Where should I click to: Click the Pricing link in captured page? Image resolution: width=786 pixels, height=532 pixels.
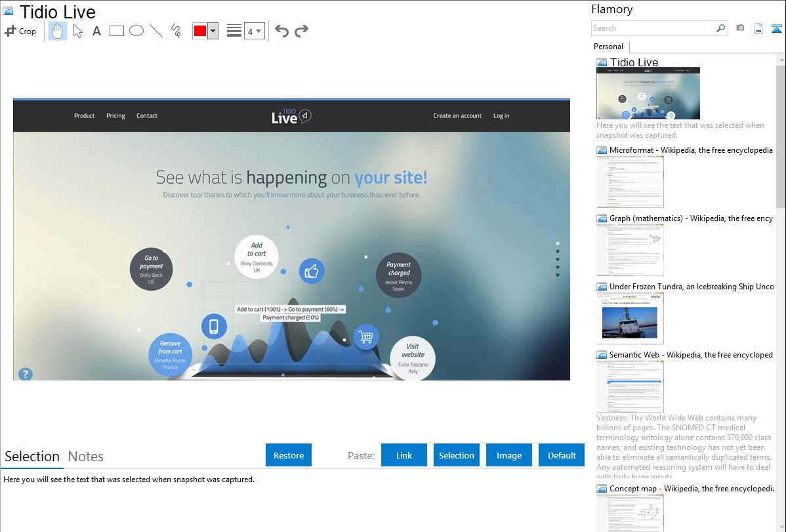[x=115, y=116]
